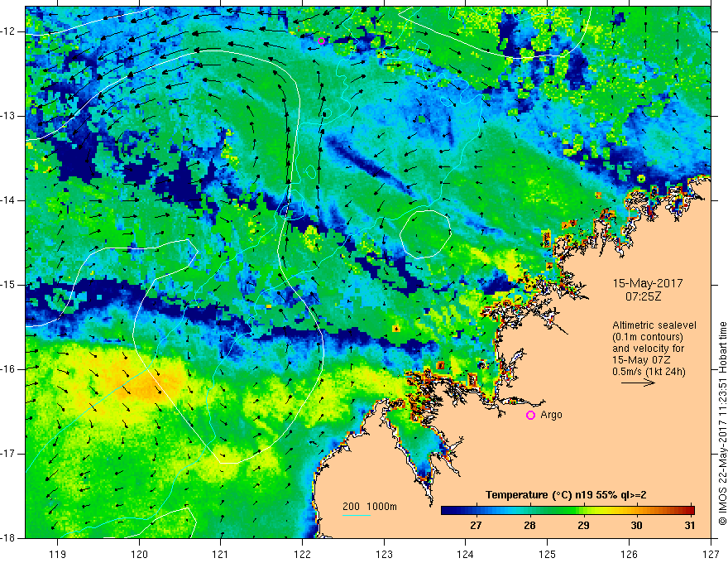
Task: Click the IMOS copyright timestamp text
Action: click(722, 423)
